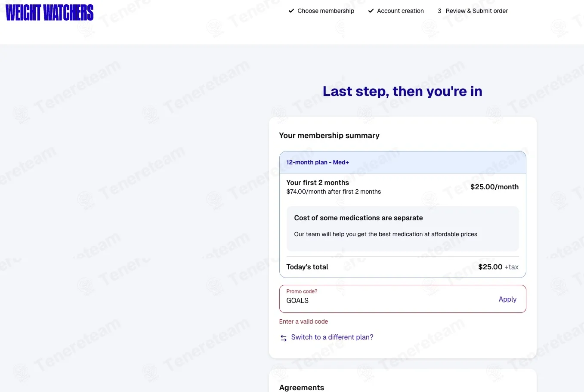Viewport: 584px width, 392px height.
Task: Open the Switch to a different plan link
Action: [x=332, y=337]
